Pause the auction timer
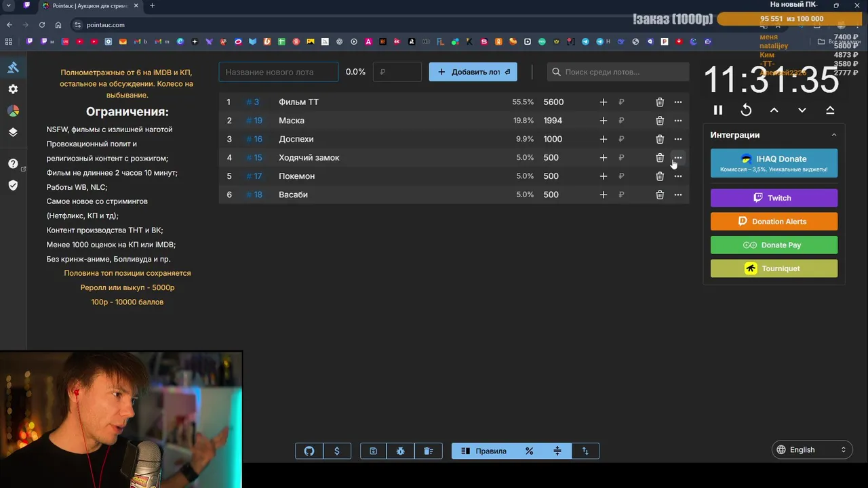The height and width of the screenshot is (488, 868). [x=718, y=110]
